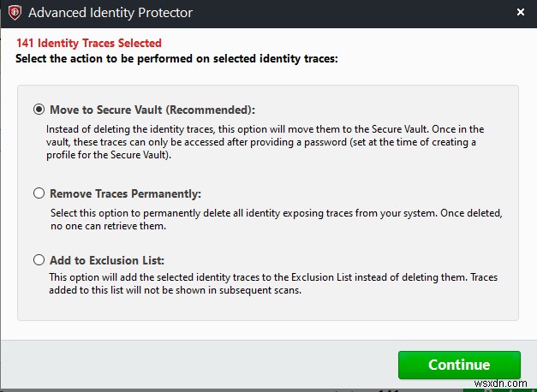Click the "Remove Traces Permanently" label text

125,193
